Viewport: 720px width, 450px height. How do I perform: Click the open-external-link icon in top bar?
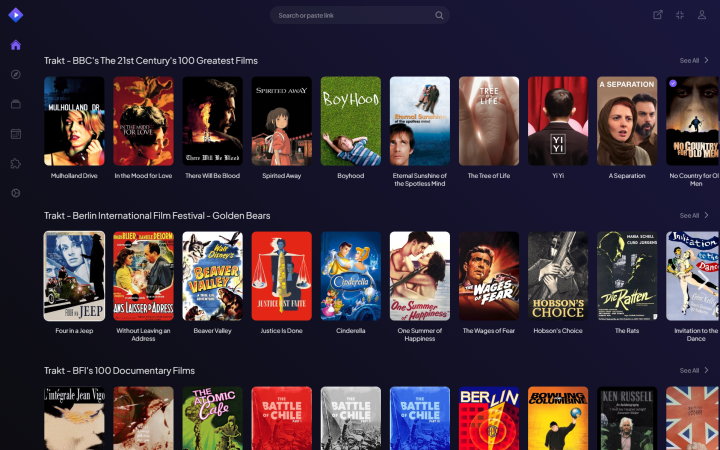tap(657, 15)
